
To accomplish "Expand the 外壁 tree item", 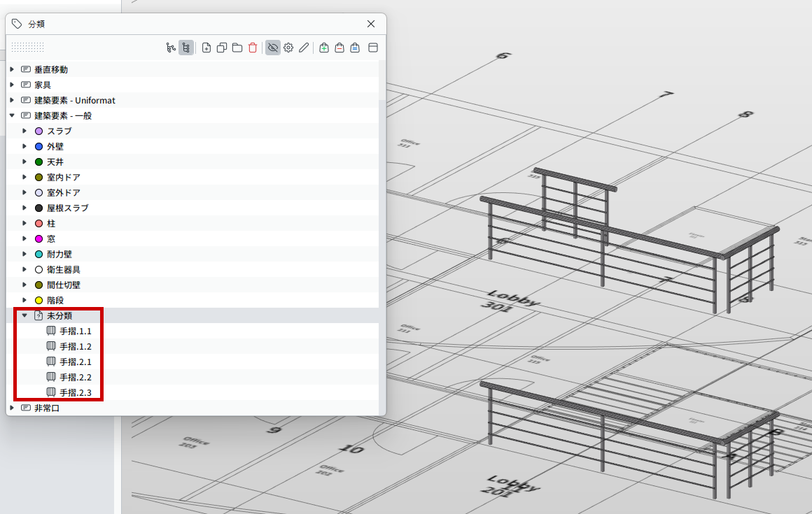I will (x=24, y=146).
